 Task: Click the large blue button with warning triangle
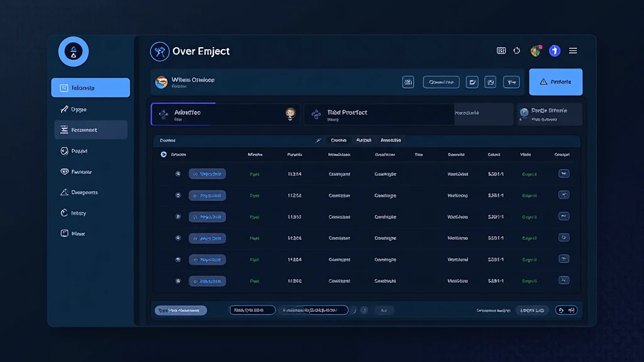pyautogui.click(x=555, y=82)
